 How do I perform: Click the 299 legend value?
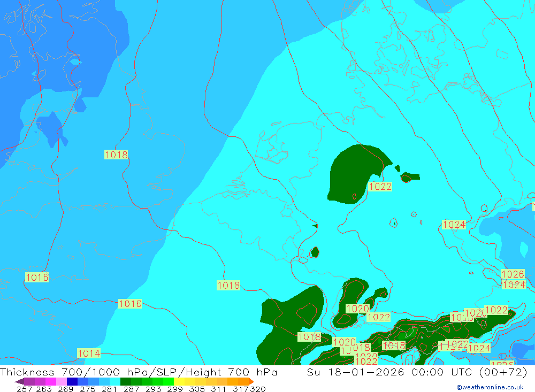click(x=175, y=389)
